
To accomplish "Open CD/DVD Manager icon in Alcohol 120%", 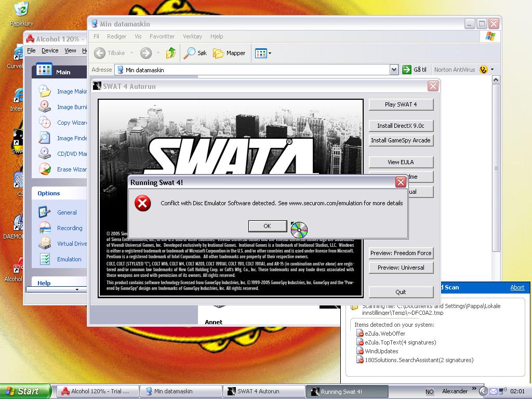I will (45, 154).
